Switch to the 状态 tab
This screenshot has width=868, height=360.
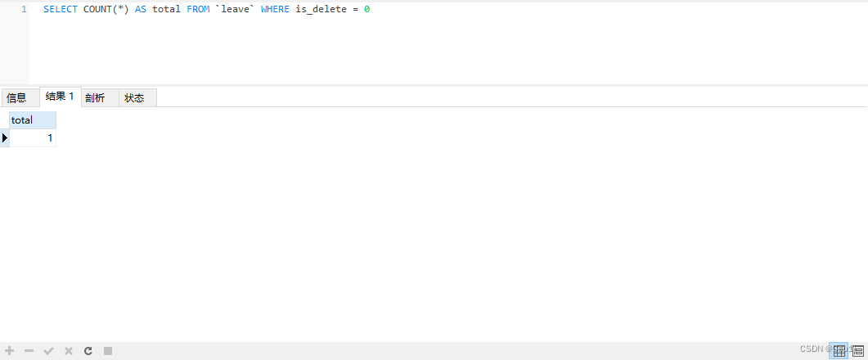137,97
